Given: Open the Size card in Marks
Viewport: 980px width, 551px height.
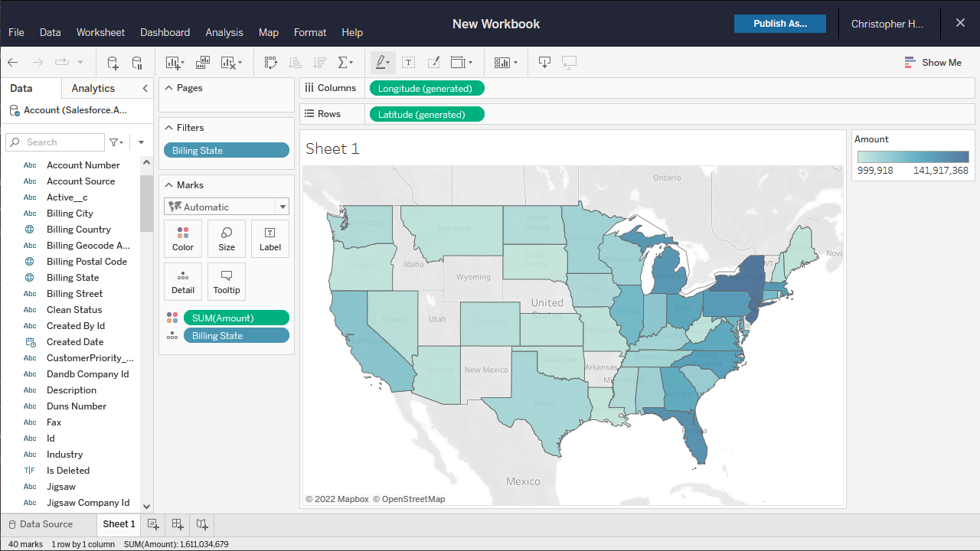Looking at the screenshot, I should point(227,239).
